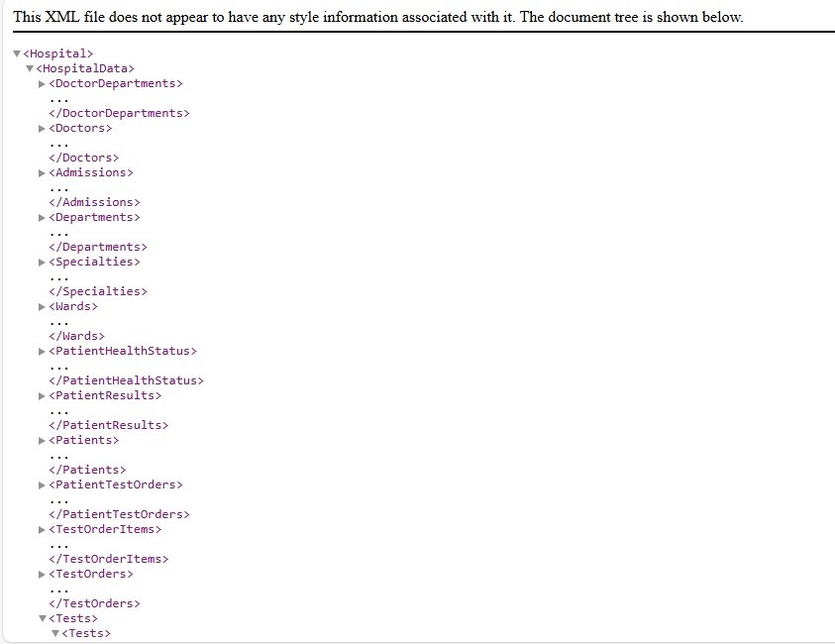Collapse the outer Tests node
This screenshot has height=644, width=835.
click(43, 618)
